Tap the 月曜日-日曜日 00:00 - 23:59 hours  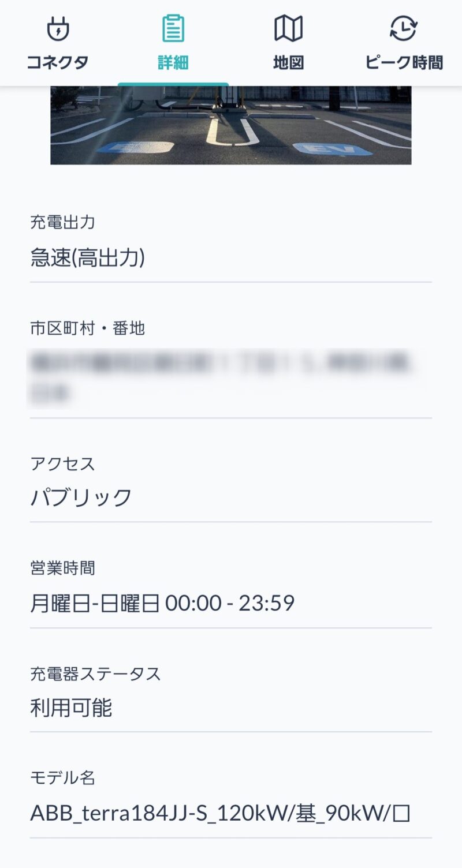(x=162, y=604)
